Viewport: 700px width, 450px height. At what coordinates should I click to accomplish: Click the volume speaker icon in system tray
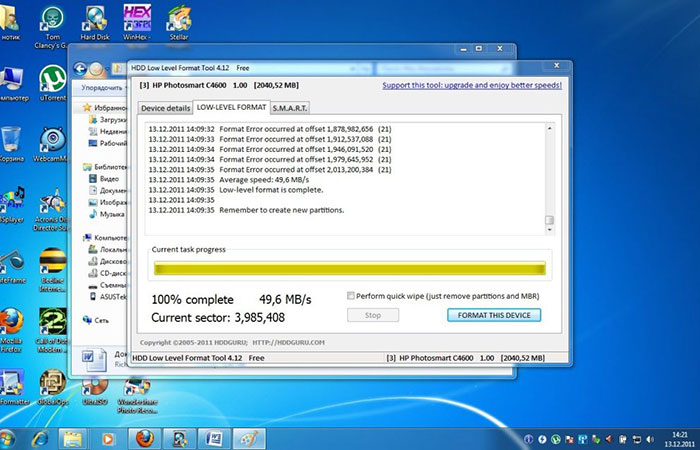pyautogui.click(x=650, y=440)
